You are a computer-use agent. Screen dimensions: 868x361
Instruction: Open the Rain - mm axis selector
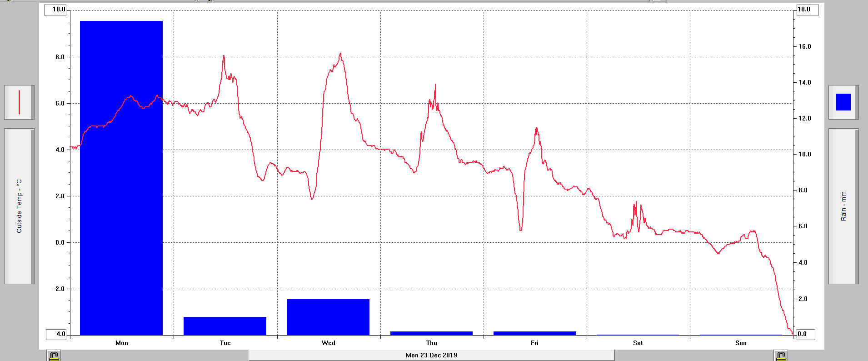click(843, 206)
